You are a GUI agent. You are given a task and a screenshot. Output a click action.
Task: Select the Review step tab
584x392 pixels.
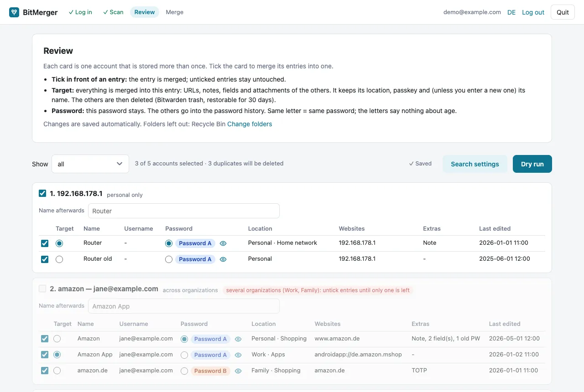[145, 12]
